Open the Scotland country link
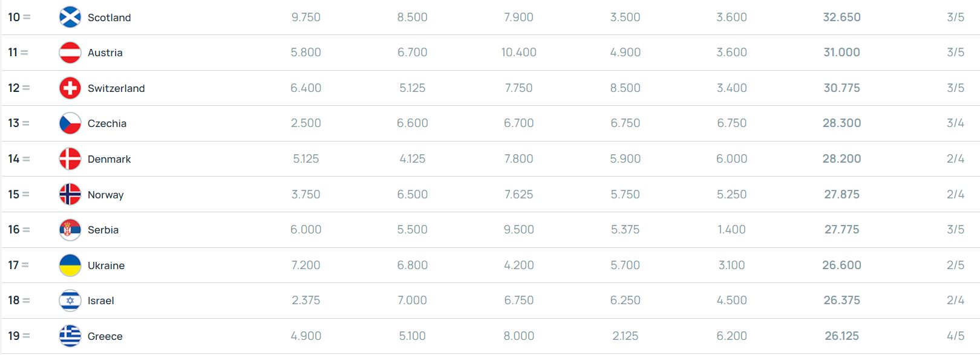980x355 pixels. [x=109, y=18]
